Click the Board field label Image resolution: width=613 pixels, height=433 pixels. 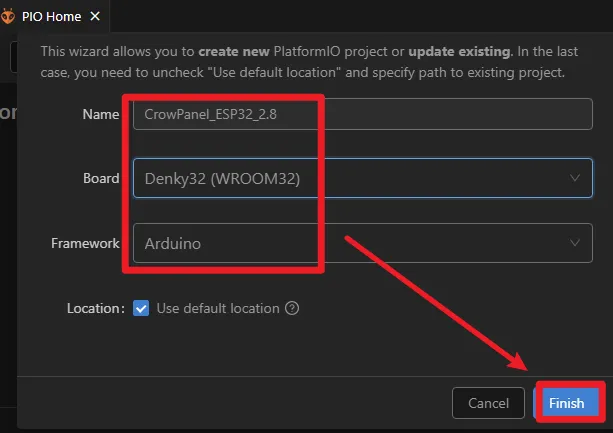click(100, 178)
